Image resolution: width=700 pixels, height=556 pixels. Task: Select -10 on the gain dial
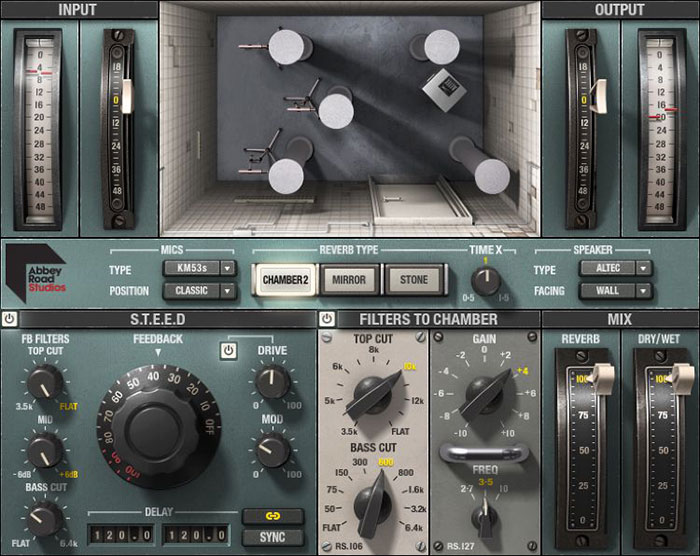(460, 433)
